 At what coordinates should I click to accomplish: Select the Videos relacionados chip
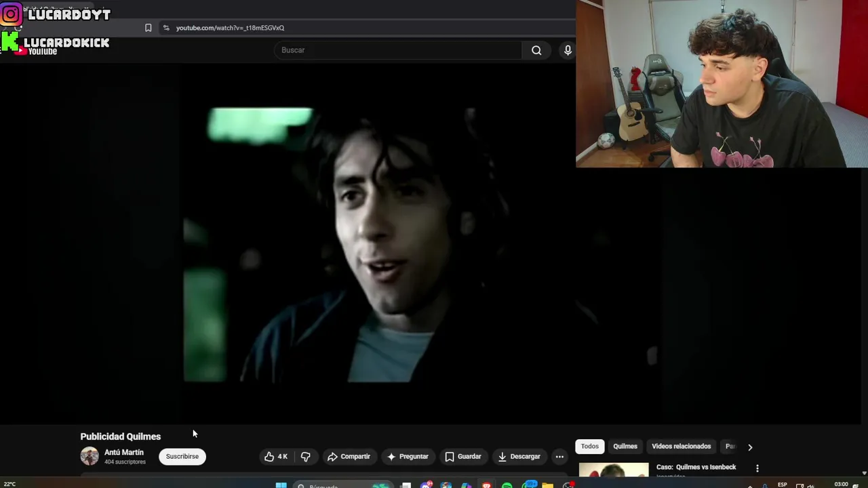[x=682, y=446]
